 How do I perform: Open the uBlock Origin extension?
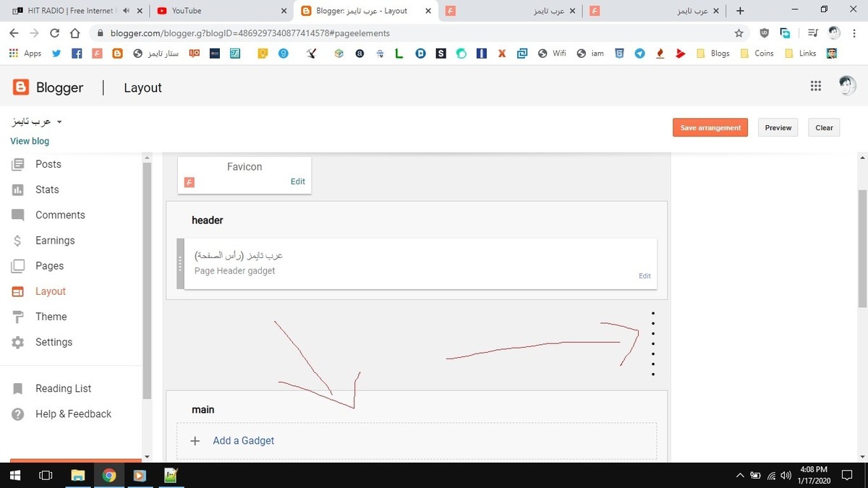click(x=765, y=33)
